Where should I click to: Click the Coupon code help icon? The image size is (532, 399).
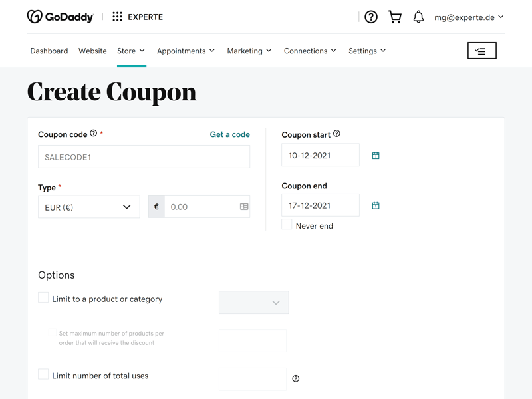click(x=94, y=134)
